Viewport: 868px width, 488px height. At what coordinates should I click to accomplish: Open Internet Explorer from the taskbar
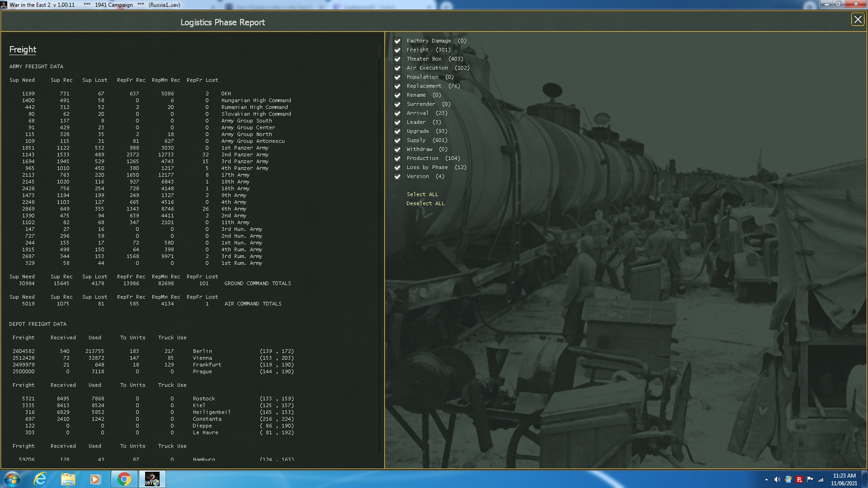click(x=41, y=479)
